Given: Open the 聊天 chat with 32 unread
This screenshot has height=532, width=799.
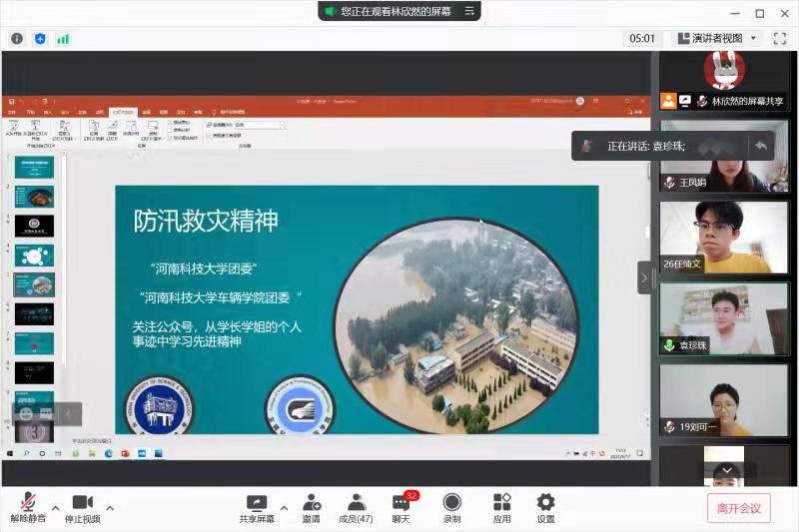Looking at the screenshot, I should coord(401,508).
